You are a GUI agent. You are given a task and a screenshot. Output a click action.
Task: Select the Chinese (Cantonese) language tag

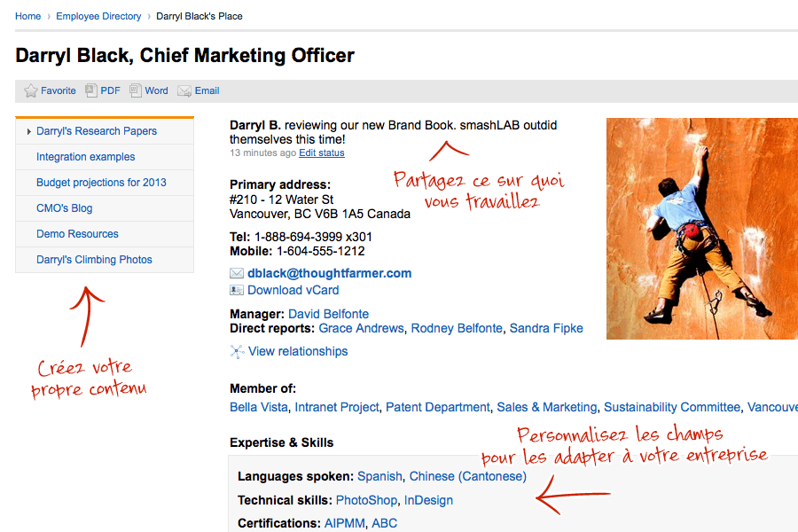pos(467,476)
